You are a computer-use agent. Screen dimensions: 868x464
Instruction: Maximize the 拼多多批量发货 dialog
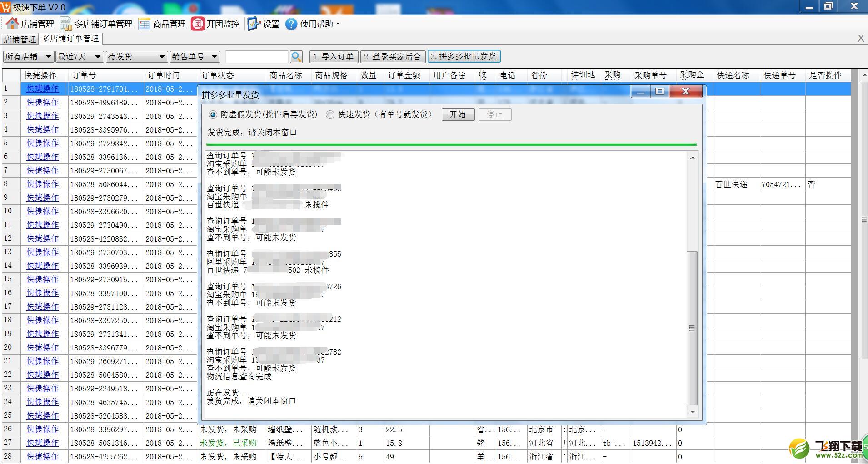click(660, 92)
